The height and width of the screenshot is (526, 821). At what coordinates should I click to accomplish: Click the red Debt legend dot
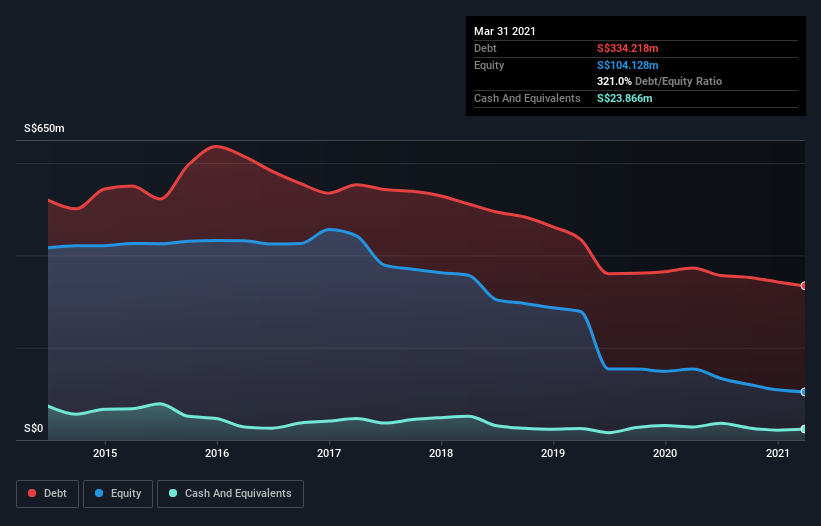tap(32, 493)
